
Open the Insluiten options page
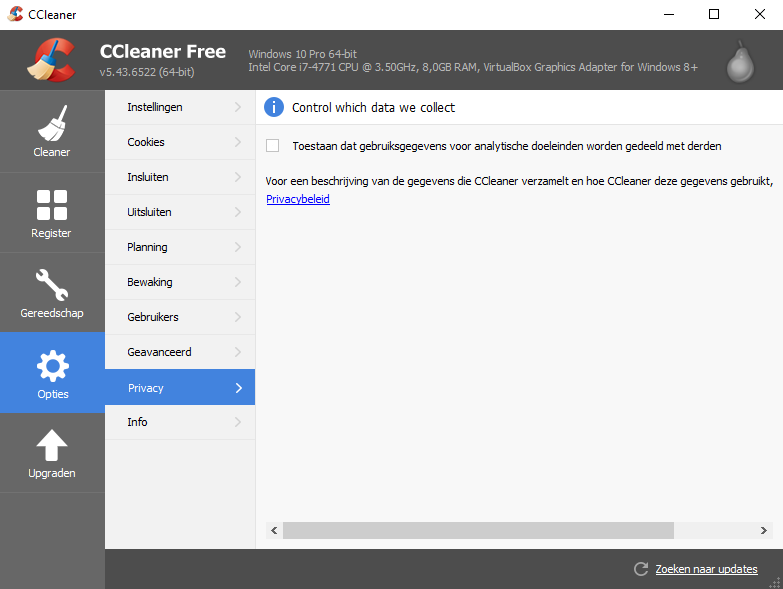click(x=148, y=177)
